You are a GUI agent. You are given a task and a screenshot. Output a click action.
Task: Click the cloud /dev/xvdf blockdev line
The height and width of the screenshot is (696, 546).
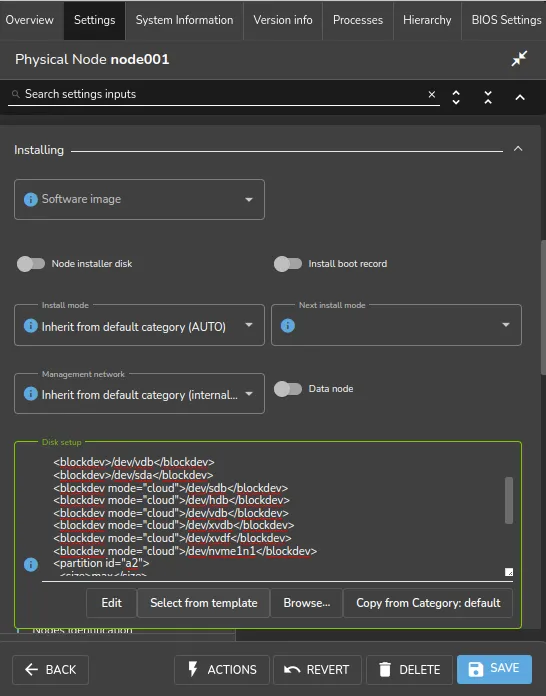(x=172, y=538)
